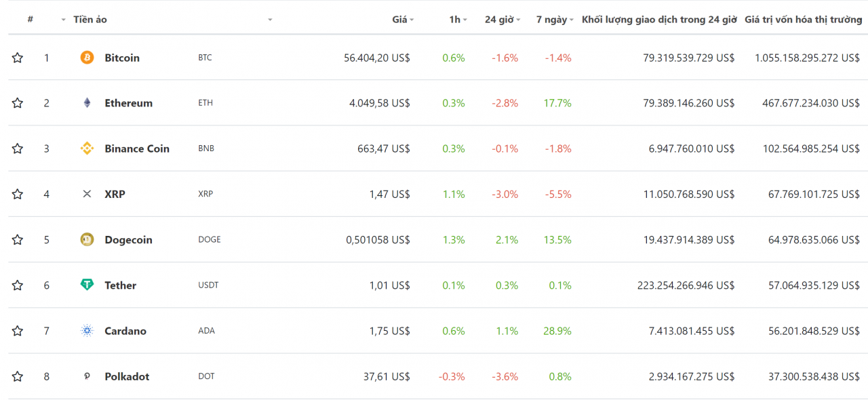Sort by the 1h column arrow
The width and height of the screenshot is (868, 400).
pos(465,20)
